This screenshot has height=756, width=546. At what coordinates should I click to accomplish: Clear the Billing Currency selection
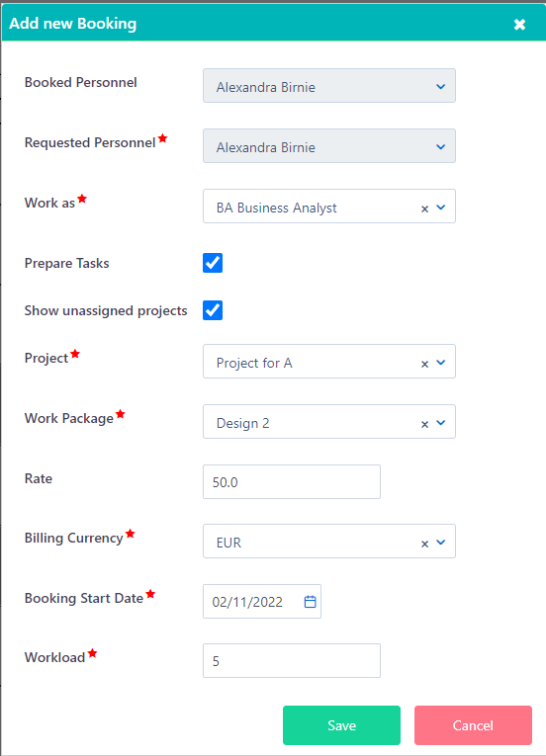tap(424, 544)
